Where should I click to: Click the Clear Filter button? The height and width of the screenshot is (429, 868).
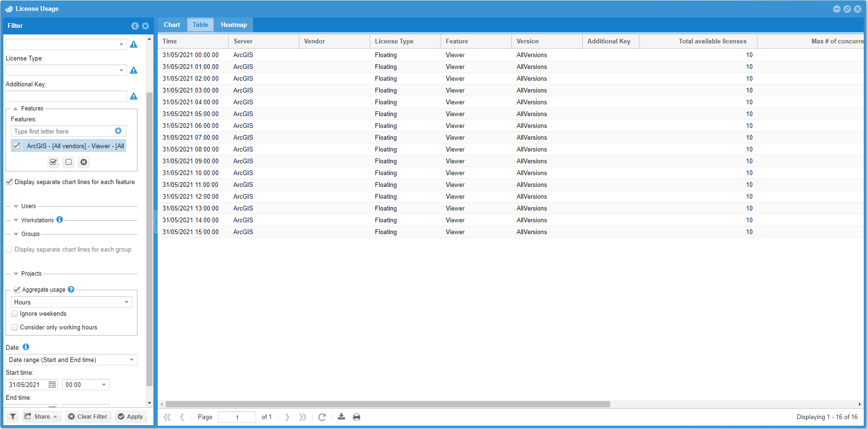[x=88, y=416]
